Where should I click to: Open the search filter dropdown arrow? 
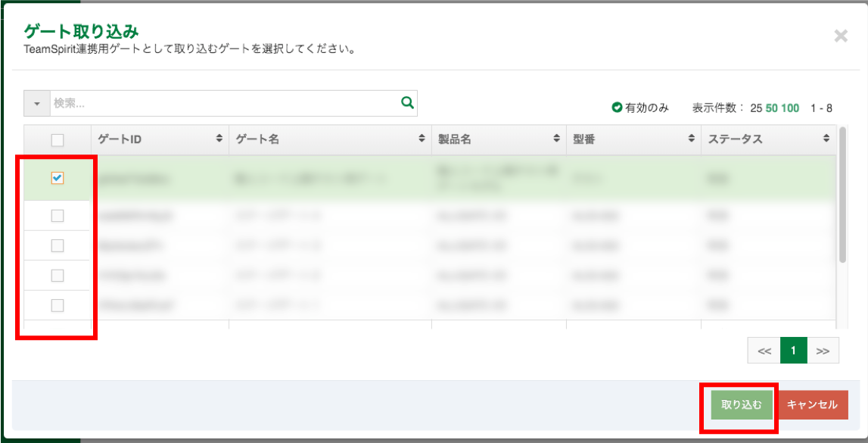[x=37, y=104]
